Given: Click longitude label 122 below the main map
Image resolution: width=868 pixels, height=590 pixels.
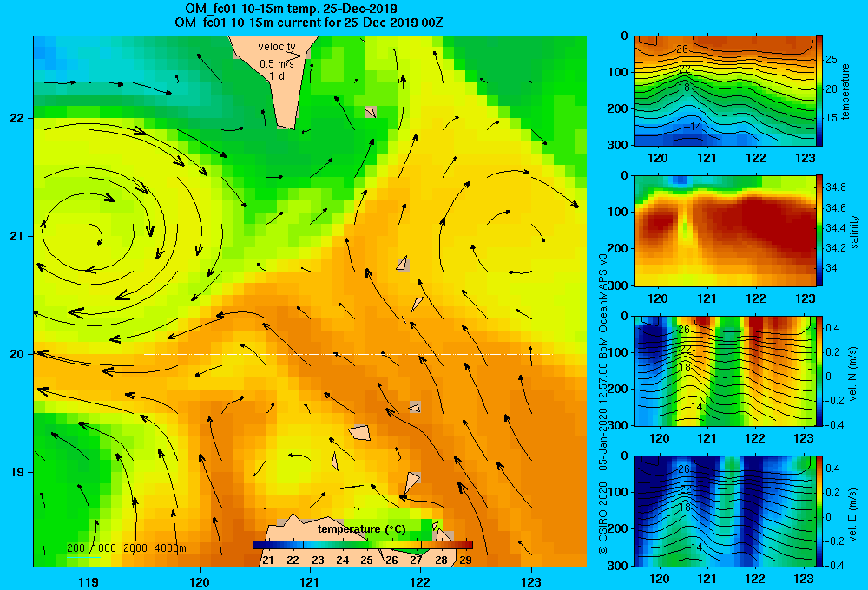Looking at the screenshot, I should [x=420, y=581].
